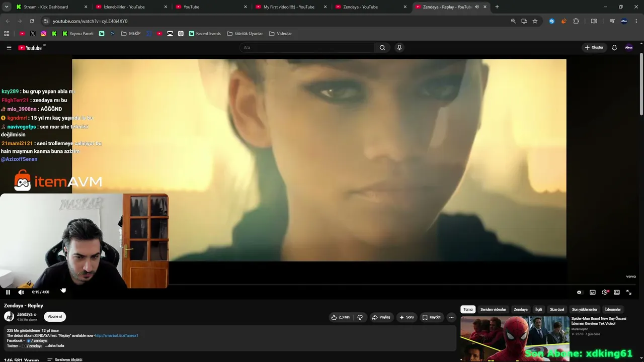
Task: Open video player settings gear
Action: tap(605, 292)
